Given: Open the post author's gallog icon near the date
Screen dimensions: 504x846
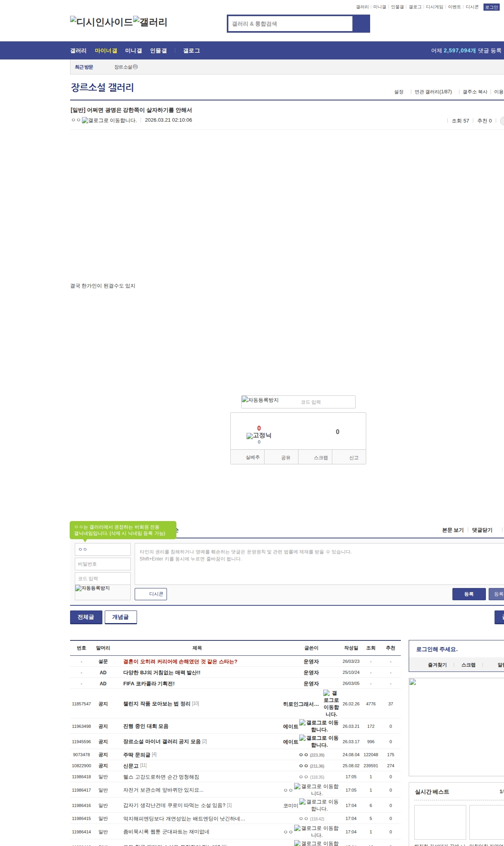Looking at the screenshot, I should coord(109,121).
